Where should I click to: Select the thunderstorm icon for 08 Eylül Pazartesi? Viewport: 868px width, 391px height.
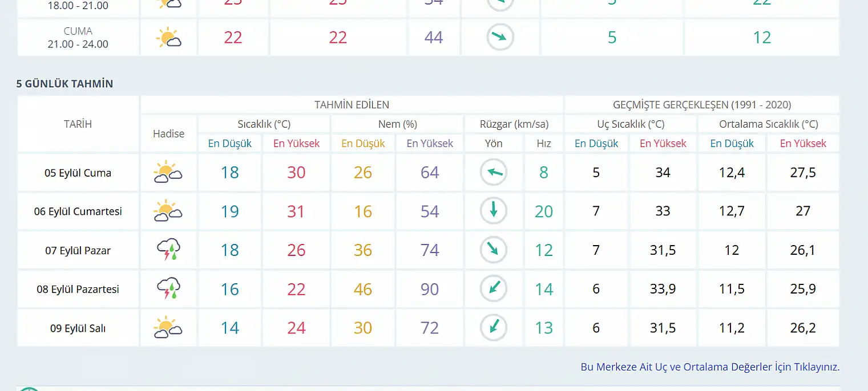click(x=168, y=289)
